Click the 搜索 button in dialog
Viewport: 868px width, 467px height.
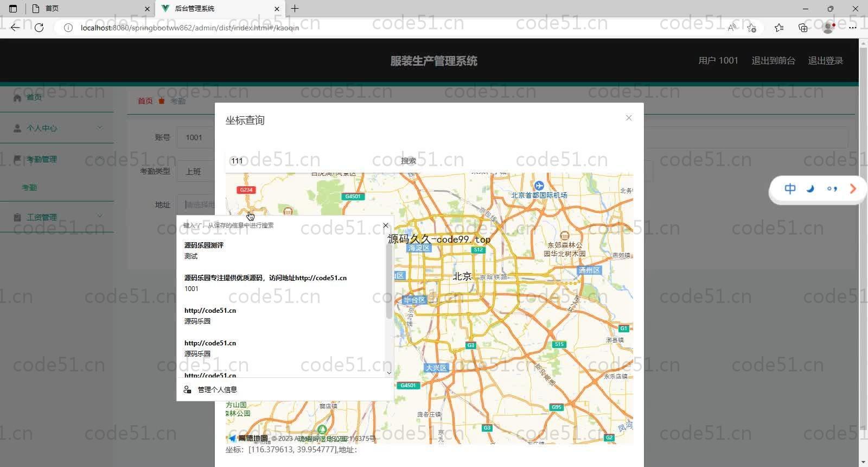click(409, 161)
